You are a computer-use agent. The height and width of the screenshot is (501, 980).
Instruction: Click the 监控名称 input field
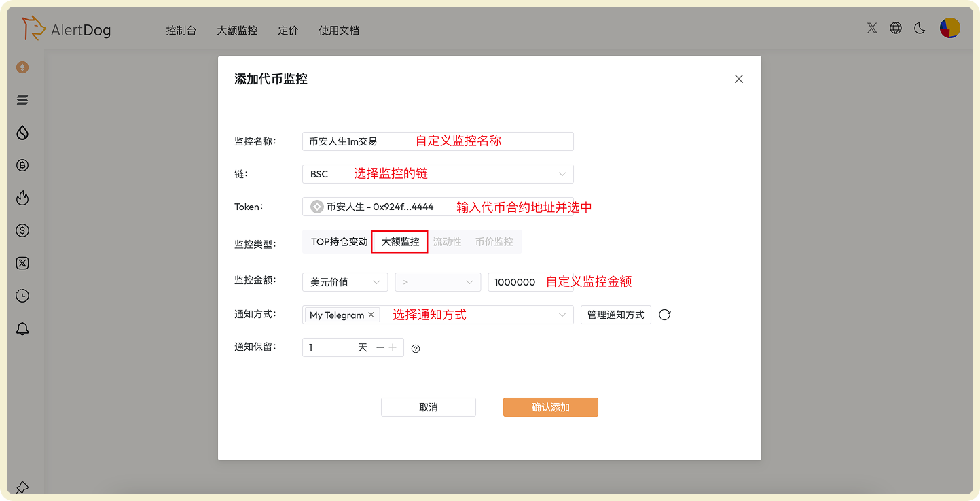(437, 141)
